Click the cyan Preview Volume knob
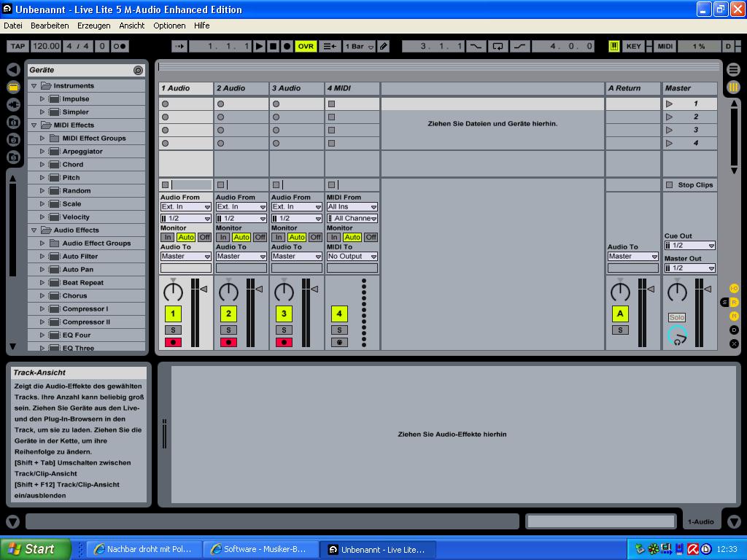This screenshot has width=747, height=560. click(x=678, y=335)
